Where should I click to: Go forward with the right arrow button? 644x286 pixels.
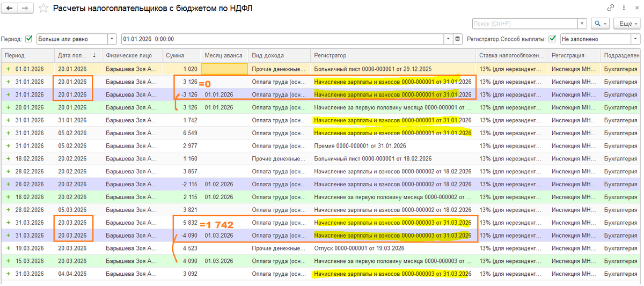coord(26,8)
